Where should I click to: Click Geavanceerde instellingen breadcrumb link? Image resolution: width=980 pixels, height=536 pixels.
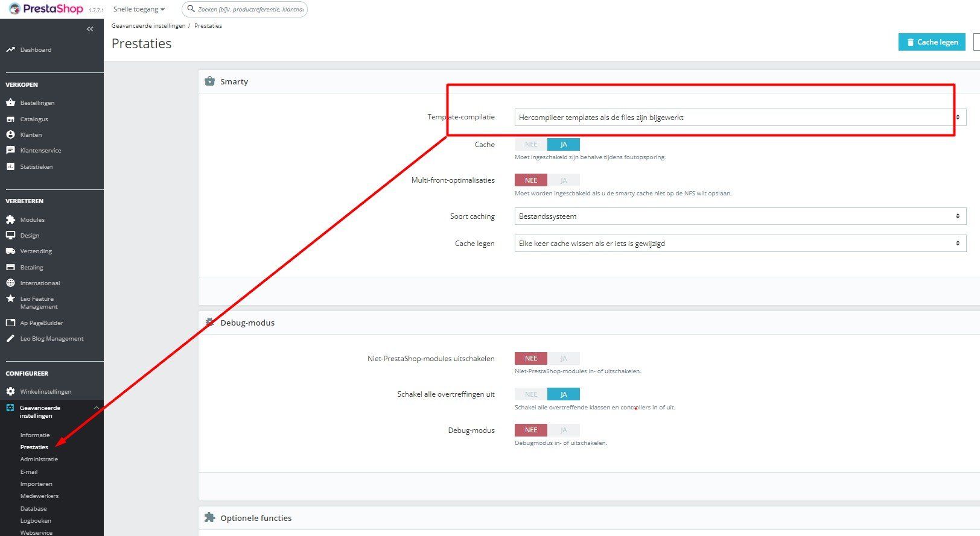(x=148, y=25)
